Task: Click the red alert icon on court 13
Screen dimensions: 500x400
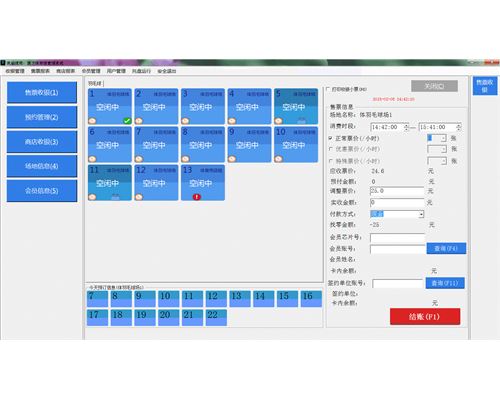Action: 197,197
